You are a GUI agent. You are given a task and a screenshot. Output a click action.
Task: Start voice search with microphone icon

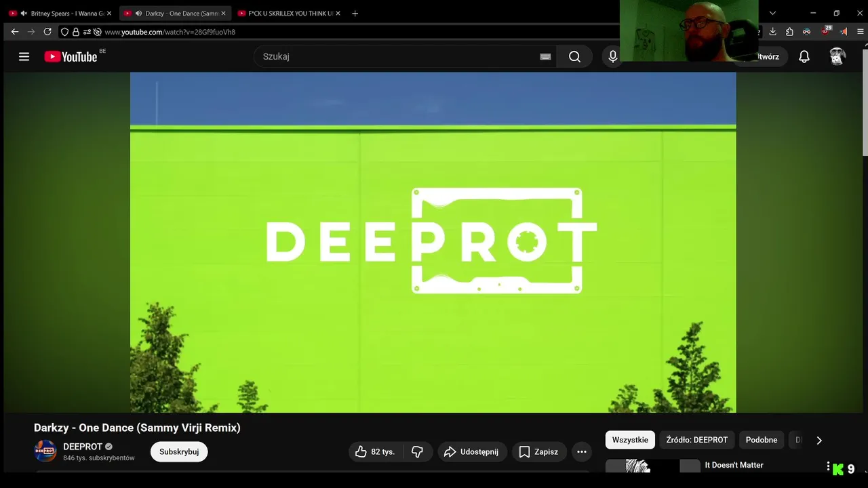click(613, 57)
